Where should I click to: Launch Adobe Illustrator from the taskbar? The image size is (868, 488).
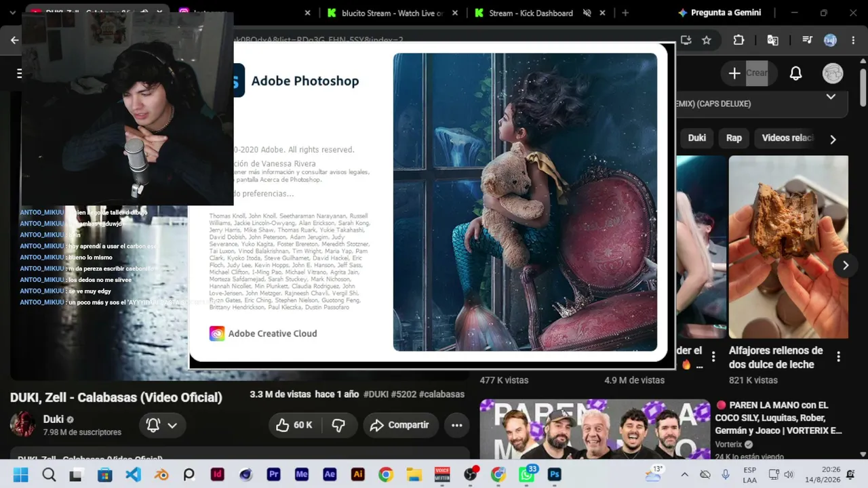coord(358,474)
